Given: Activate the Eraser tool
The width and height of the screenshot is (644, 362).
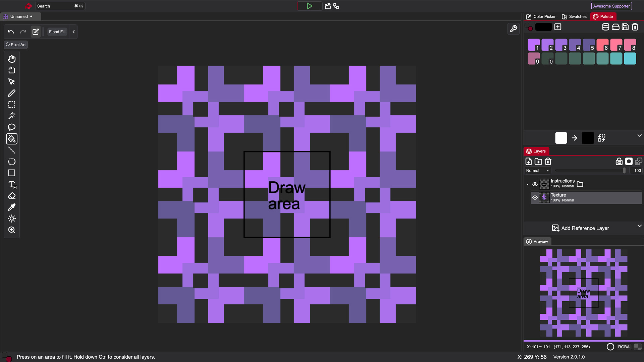Looking at the screenshot, I should tap(12, 196).
